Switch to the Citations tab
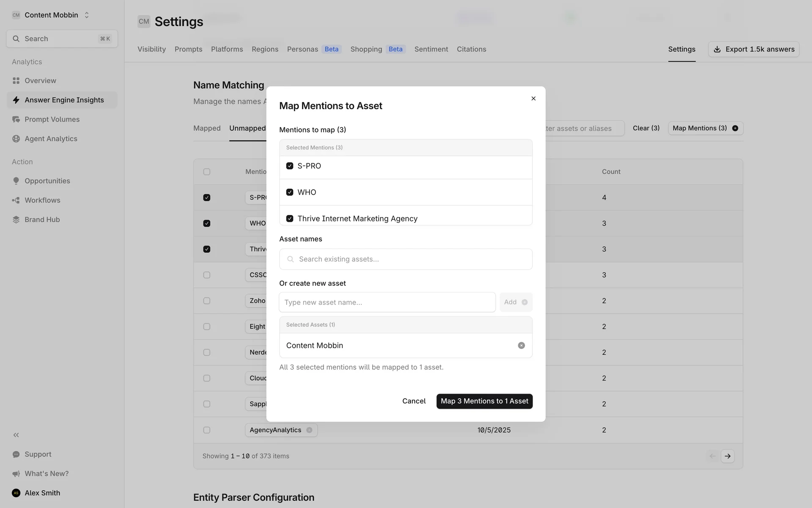This screenshot has width=812, height=508. [471, 49]
